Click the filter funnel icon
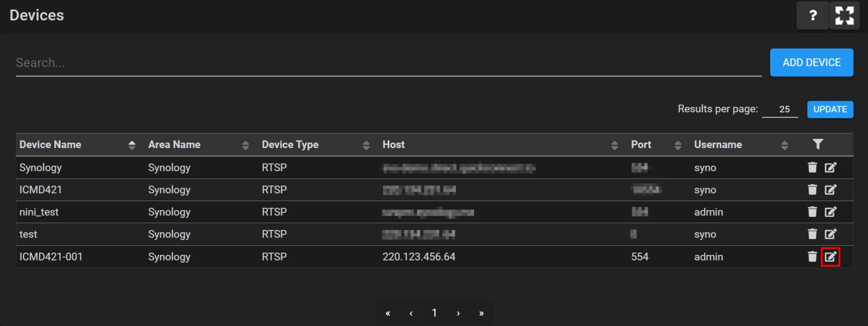Viewport: 868px width, 326px height. [818, 145]
